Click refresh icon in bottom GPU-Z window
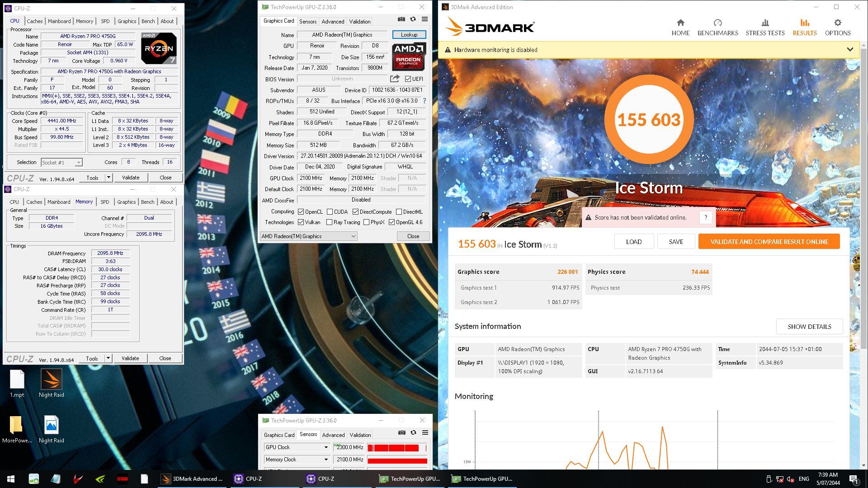 pos(413,433)
